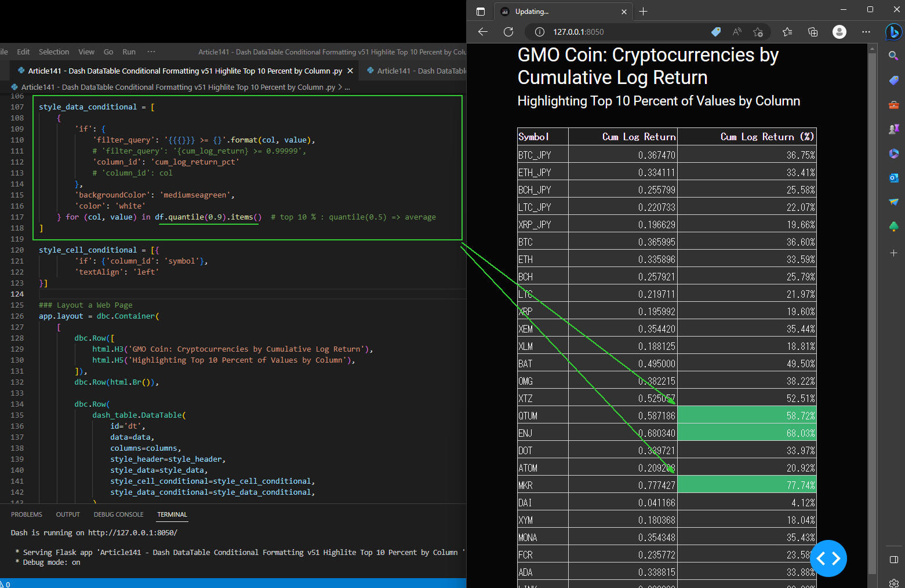Select the TERMINAL panel tab

point(172,514)
